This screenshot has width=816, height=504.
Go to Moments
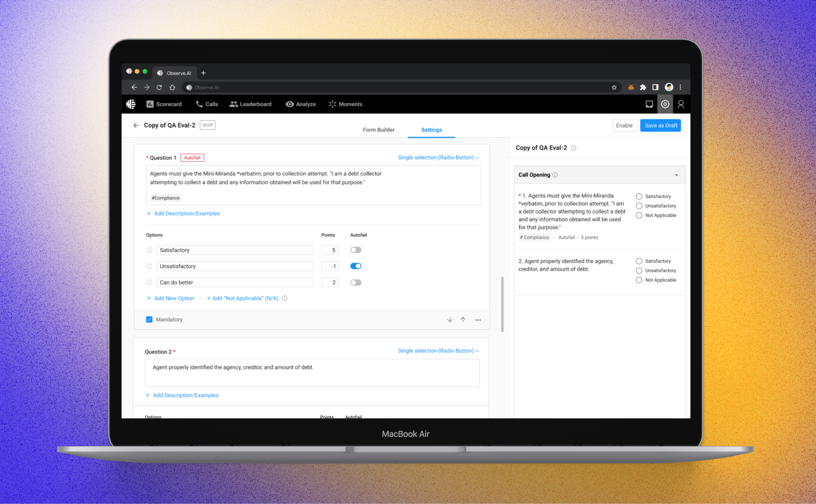pyautogui.click(x=345, y=104)
